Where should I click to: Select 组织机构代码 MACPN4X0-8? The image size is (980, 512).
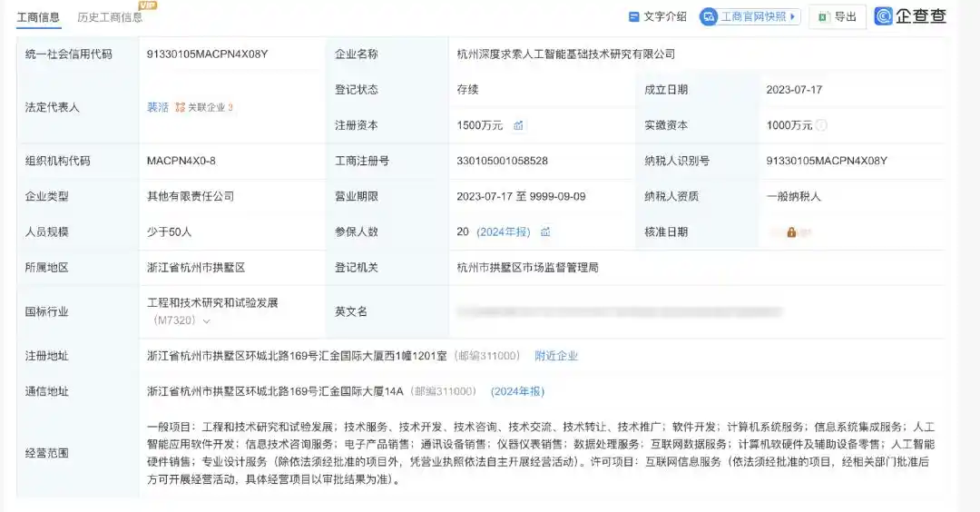(181, 162)
